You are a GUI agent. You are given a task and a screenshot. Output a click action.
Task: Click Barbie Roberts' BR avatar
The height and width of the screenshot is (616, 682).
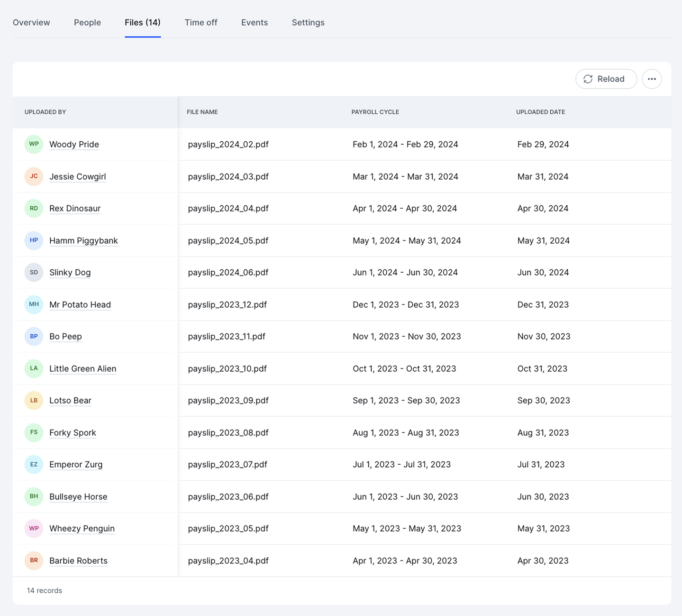34,561
